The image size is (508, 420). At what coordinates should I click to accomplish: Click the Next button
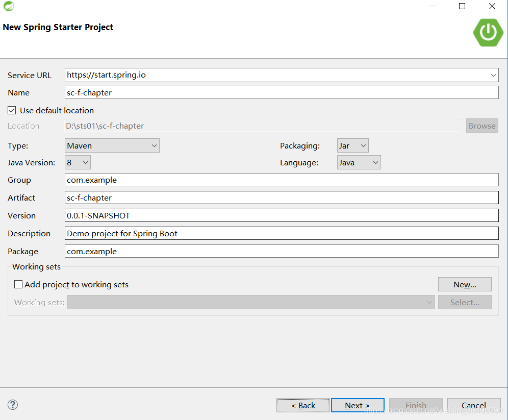coord(358,405)
